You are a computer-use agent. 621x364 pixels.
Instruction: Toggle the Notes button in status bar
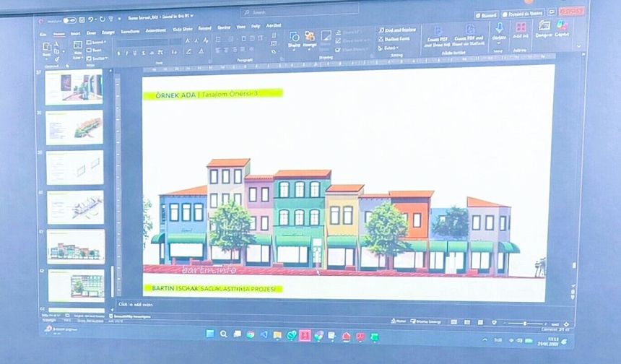click(x=399, y=321)
